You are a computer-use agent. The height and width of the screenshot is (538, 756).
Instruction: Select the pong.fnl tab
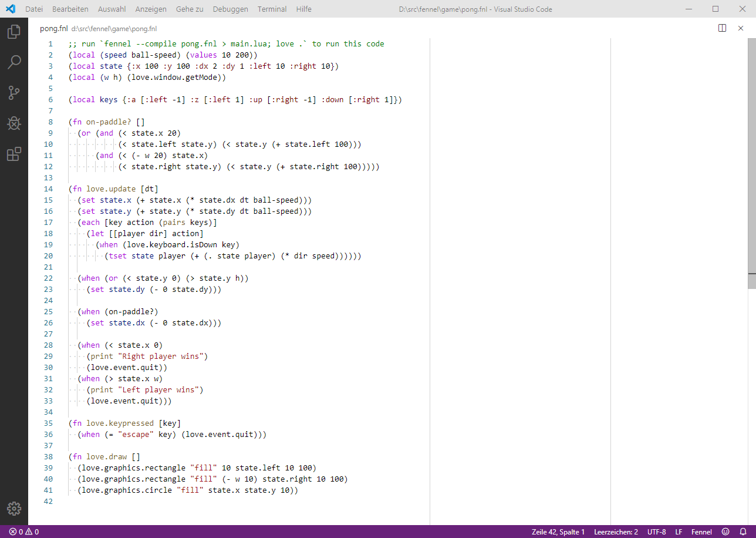(x=54, y=28)
